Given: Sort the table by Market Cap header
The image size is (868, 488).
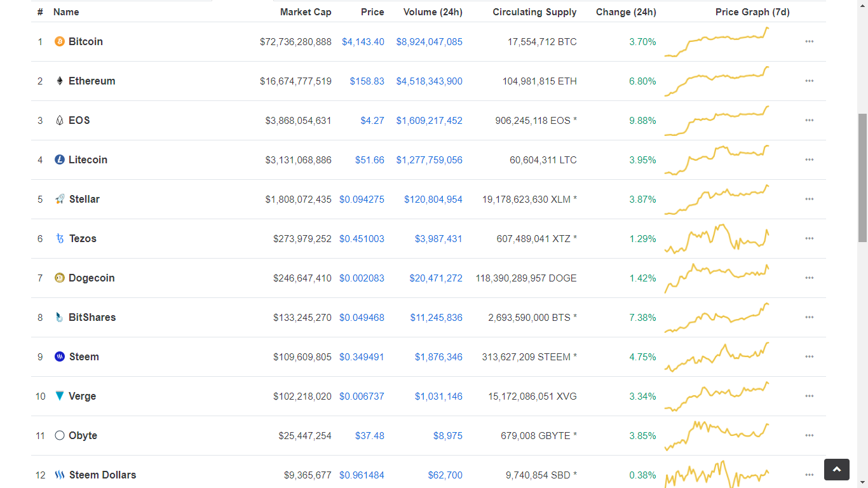Looking at the screenshot, I should [x=306, y=12].
